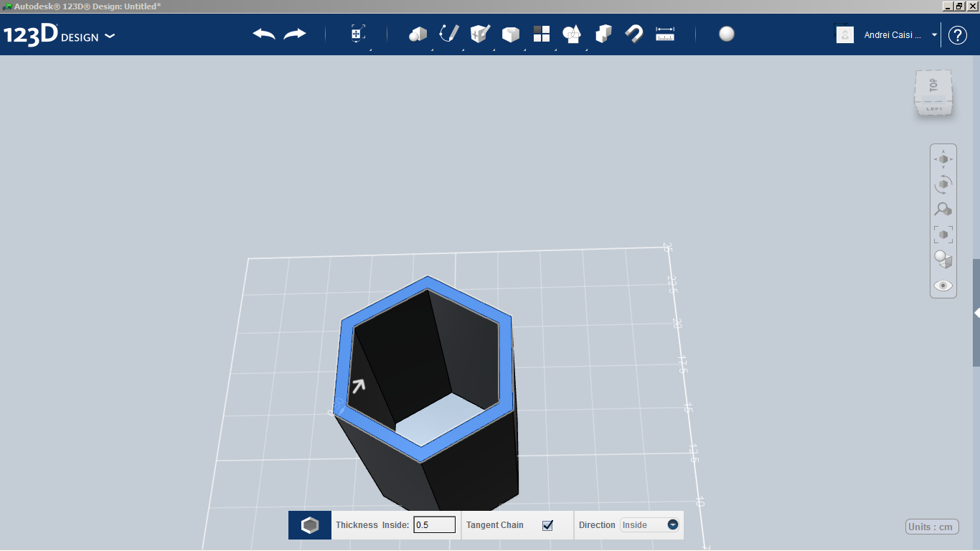Open the Combine tool
This screenshot has height=551, width=980.
[603, 34]
